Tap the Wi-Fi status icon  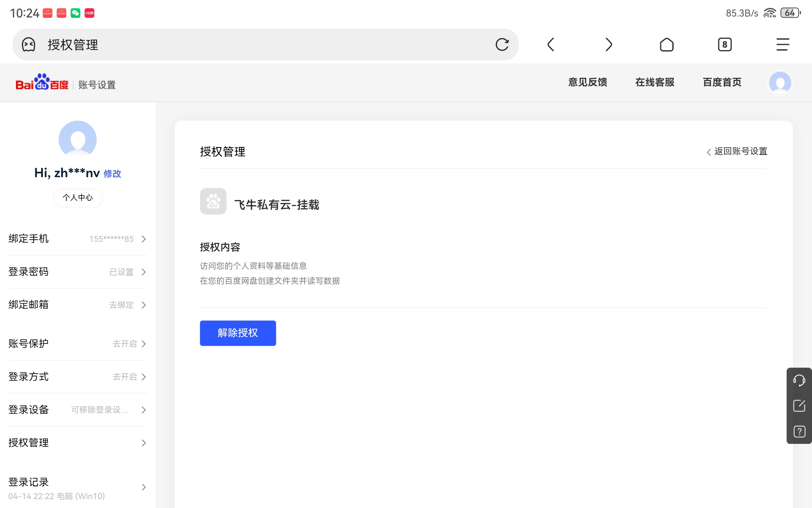pyautogui.click(x=770, y=13)
